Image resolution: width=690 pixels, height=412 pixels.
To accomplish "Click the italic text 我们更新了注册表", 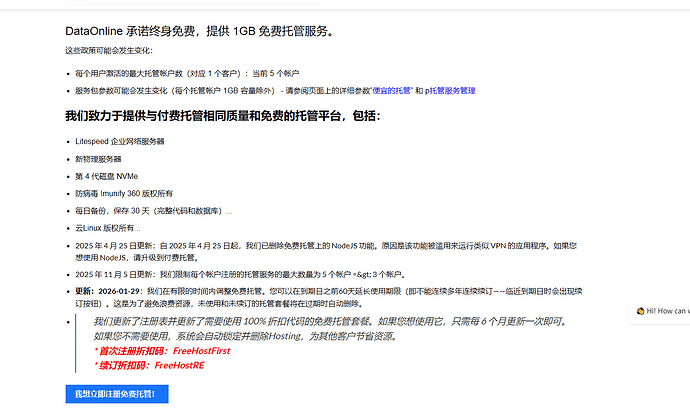I will [330, 322].
